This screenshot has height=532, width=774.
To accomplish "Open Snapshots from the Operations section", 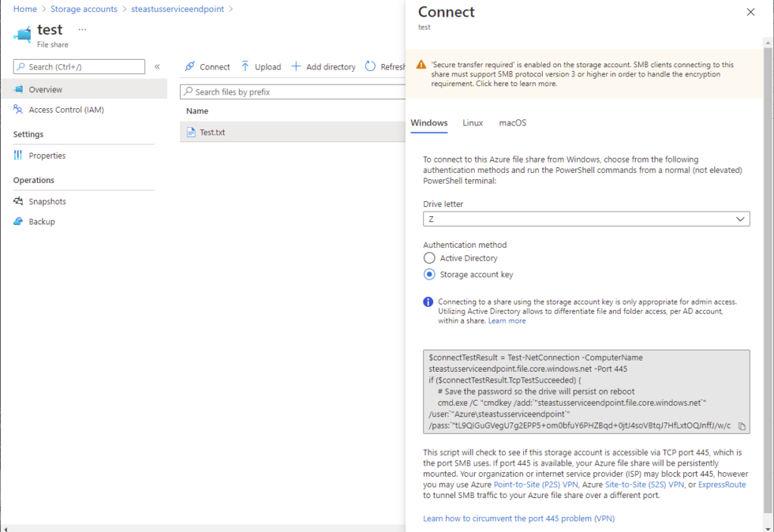I will click(47, 202).
